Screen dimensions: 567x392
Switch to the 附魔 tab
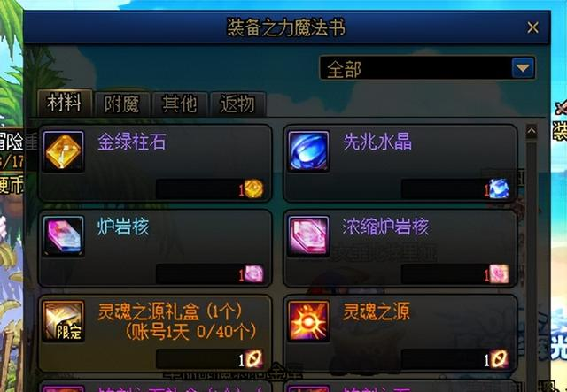click(122, 104)
